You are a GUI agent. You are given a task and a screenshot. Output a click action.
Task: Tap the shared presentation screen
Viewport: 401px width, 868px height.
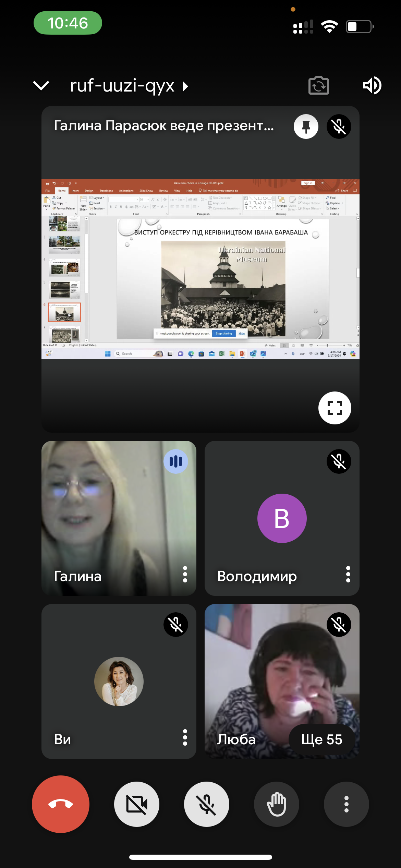coord(200,269)
